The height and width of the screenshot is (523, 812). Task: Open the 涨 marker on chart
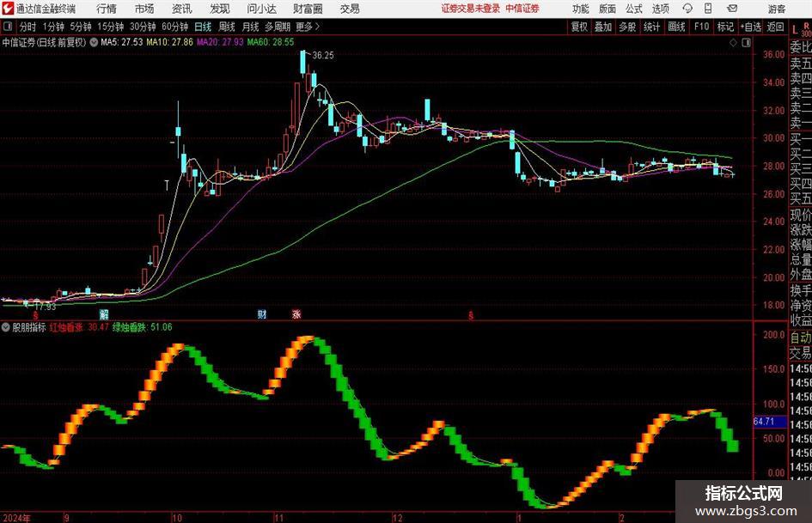tap(296, 314)
